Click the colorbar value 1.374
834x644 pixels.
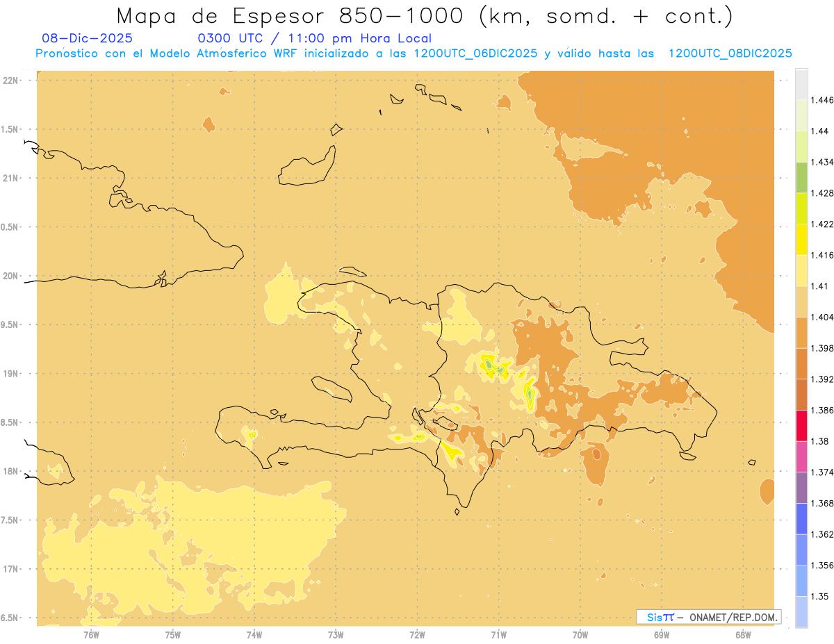pyautogui.click(x=822, y=472)
